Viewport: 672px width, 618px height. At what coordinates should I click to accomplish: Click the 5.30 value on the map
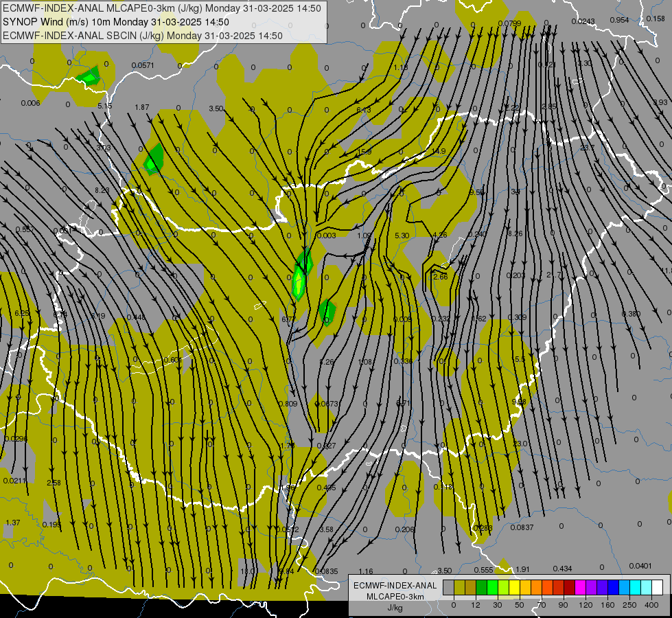[x=402, y=236]
